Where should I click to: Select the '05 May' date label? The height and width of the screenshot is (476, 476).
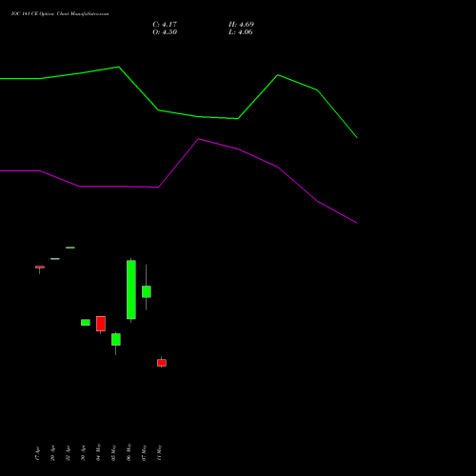[113, 452]
